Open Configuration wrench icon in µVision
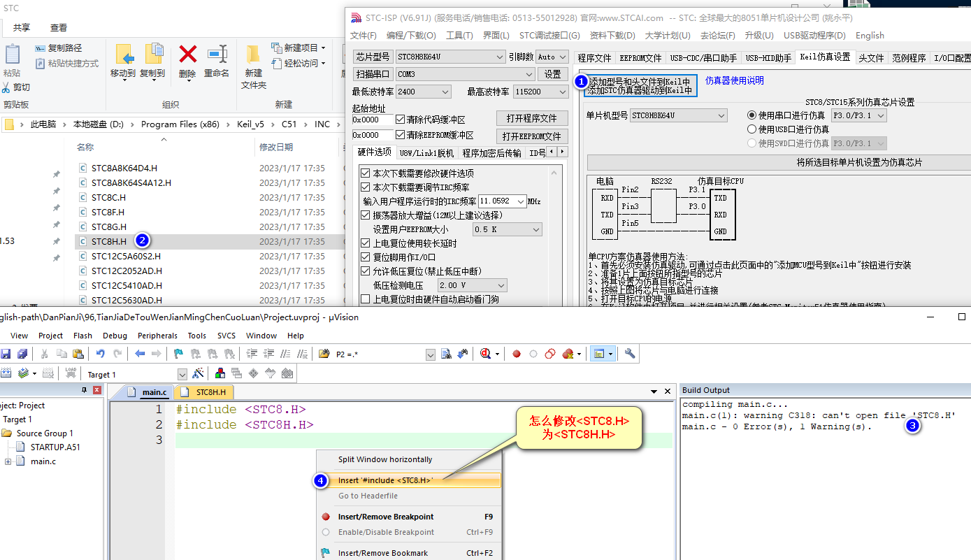Image resolution: width=971 pixels, height=560 pixels. tap(630, 354)
